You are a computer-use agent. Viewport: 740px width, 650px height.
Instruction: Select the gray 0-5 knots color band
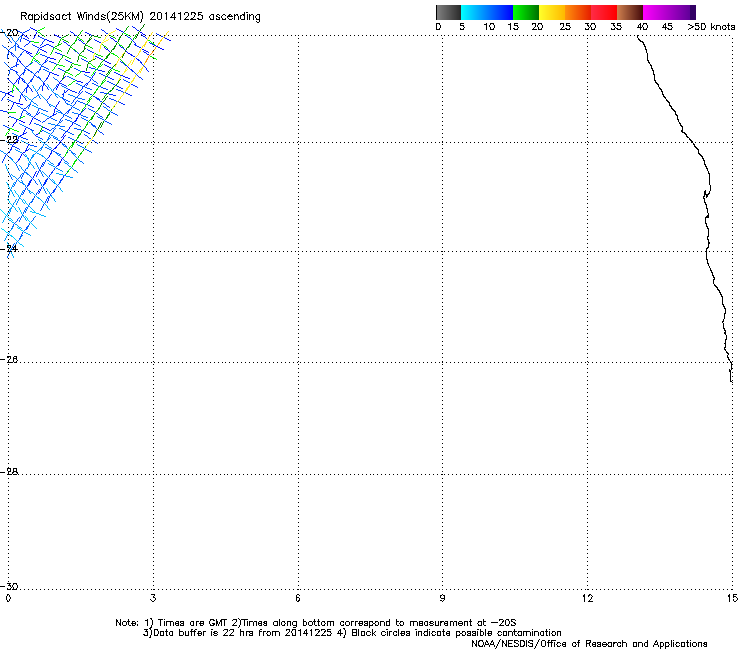coord(448,12)
